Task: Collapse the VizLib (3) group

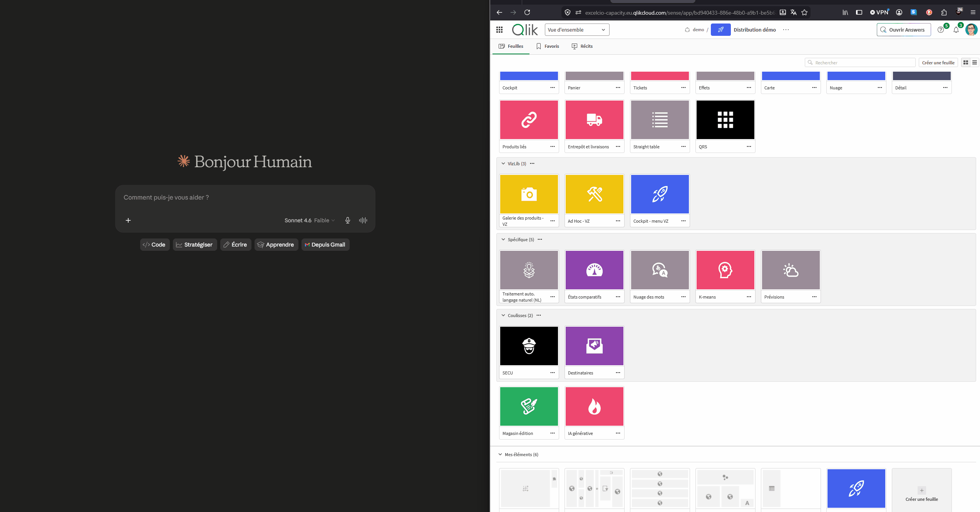Action: 503,163
